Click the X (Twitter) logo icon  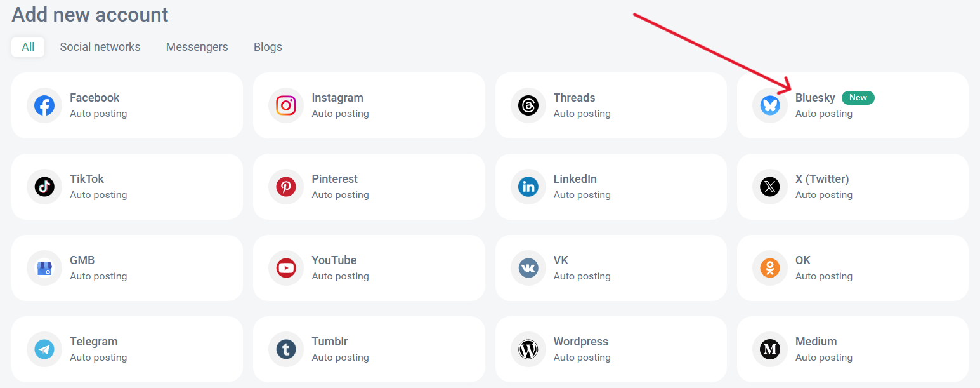tap(769, 187)
